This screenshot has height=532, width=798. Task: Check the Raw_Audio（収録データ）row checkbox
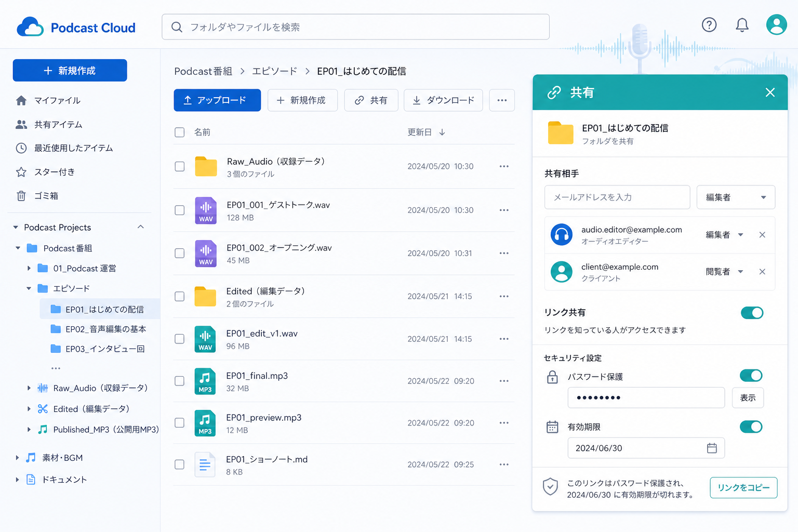click(180, 166)
